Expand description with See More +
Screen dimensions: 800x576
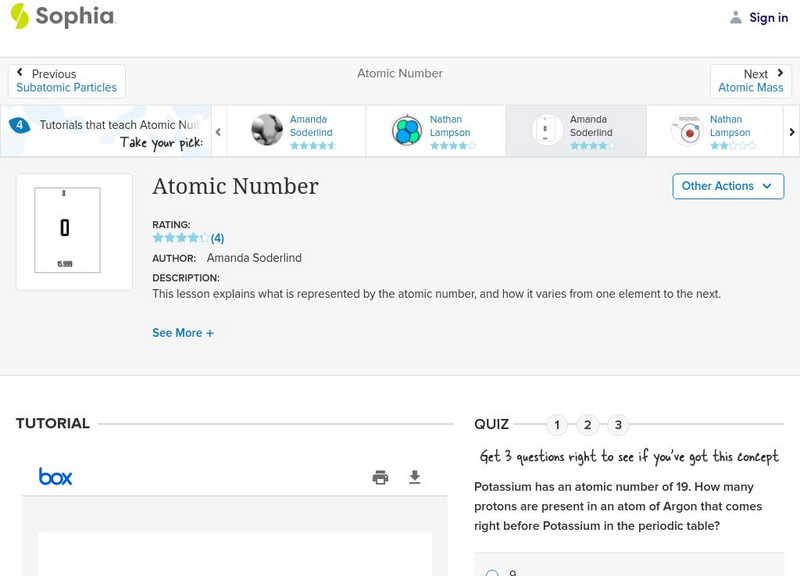183,333
